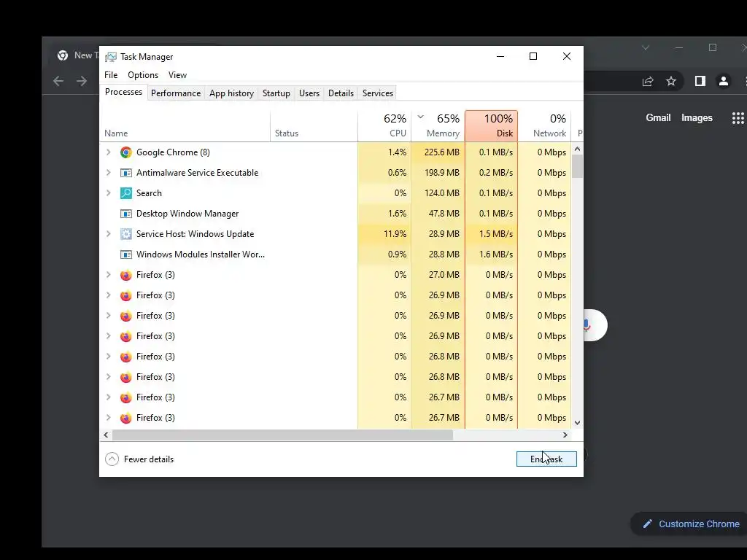Expand the Google Chrome (8) process group
The image size is (747, 560).
[109, 152]
